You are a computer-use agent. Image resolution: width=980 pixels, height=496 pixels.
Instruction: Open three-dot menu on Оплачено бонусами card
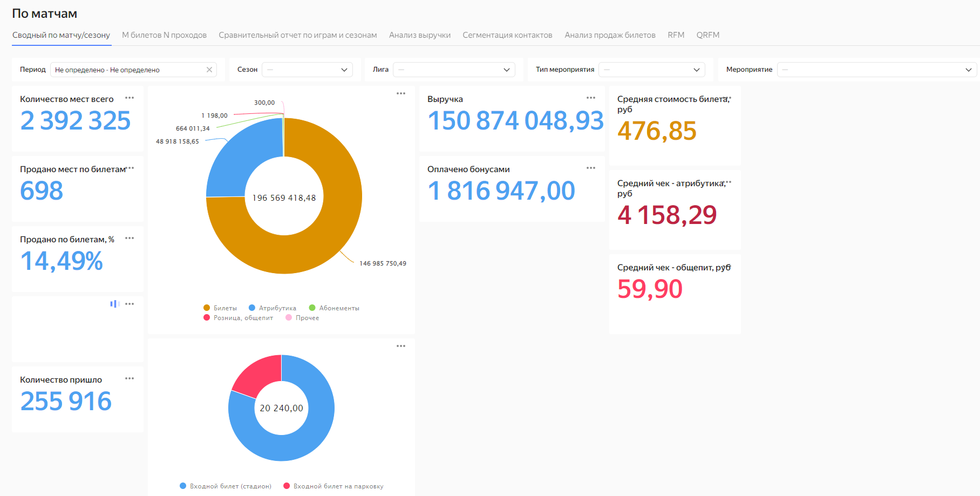point(591,168)
